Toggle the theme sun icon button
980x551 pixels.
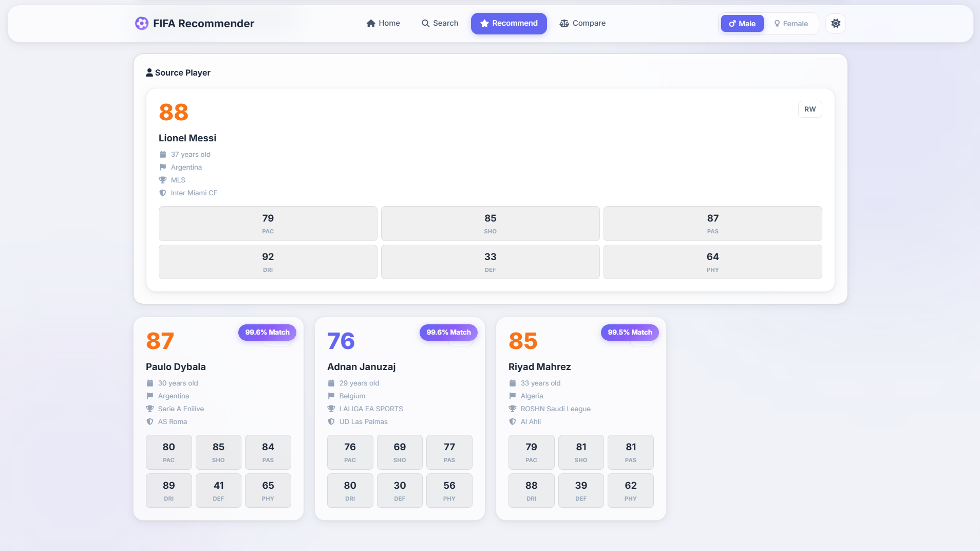coord(836,24)
